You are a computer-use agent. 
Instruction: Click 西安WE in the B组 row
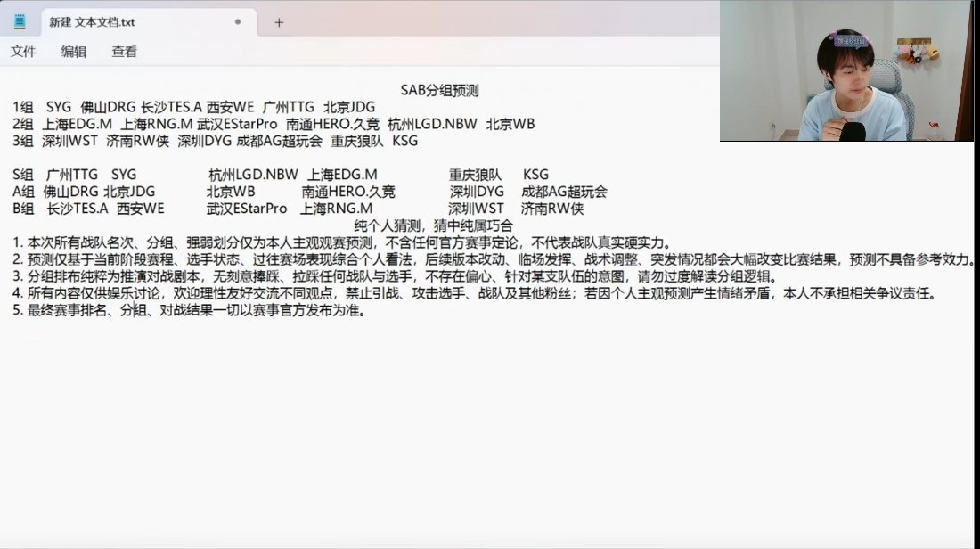click(141, 209)
